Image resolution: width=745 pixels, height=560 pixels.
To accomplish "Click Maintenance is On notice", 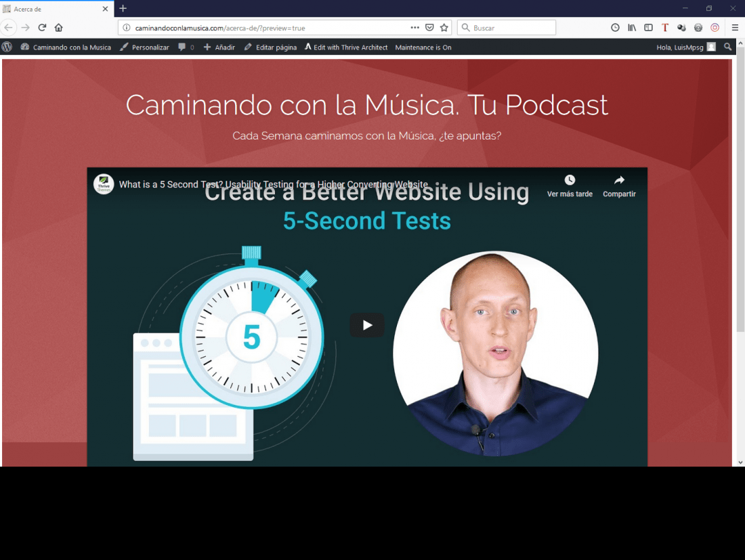I will (423, 47).
